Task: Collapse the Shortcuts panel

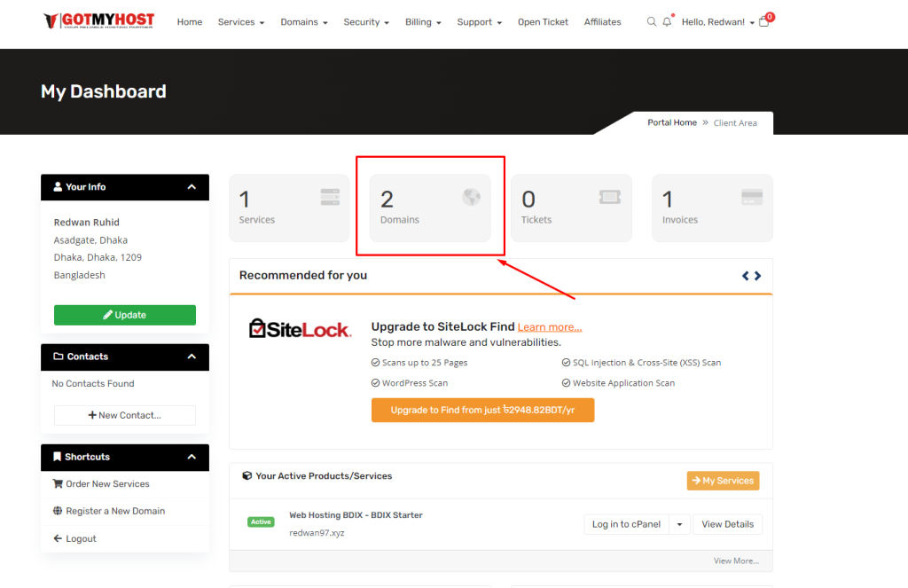Action: point(191,457)
